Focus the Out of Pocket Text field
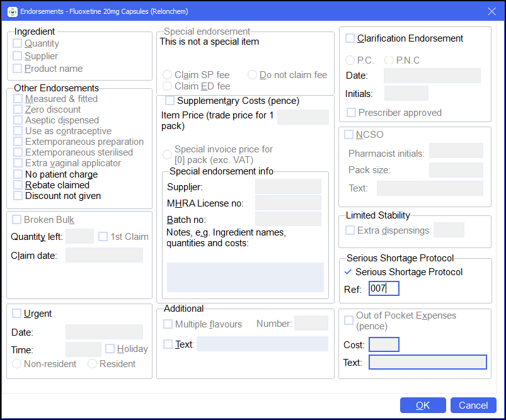506x420 pixels. (x=427, y=363)
